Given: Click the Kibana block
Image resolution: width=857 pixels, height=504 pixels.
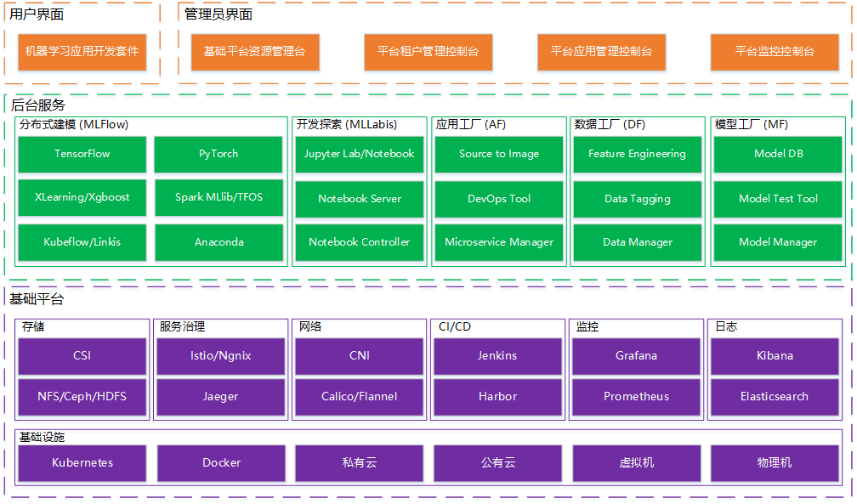Looking at the screenshot, I should [775, 356].
